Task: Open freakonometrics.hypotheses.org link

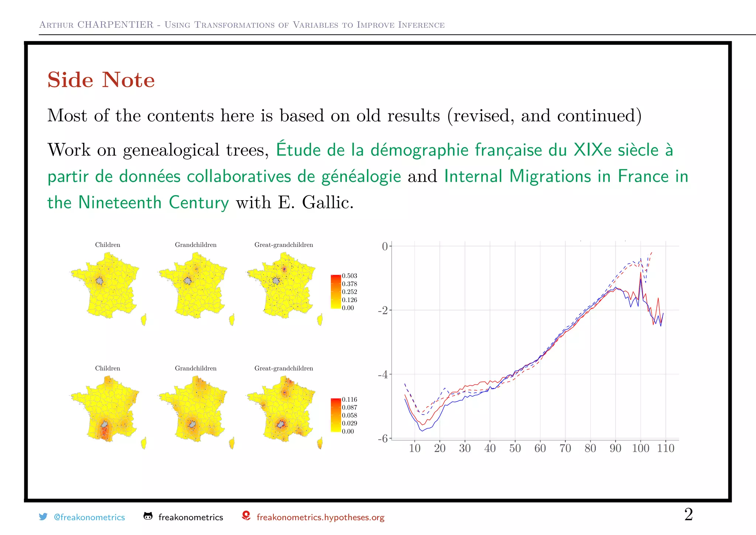Action: coord(320,517)
